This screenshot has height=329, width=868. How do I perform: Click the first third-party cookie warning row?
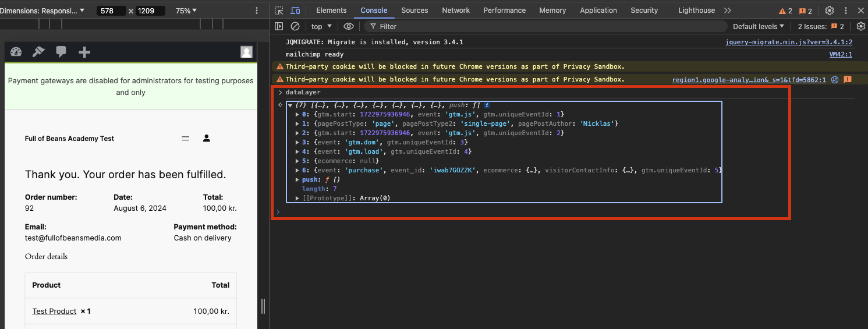point(569,67)
